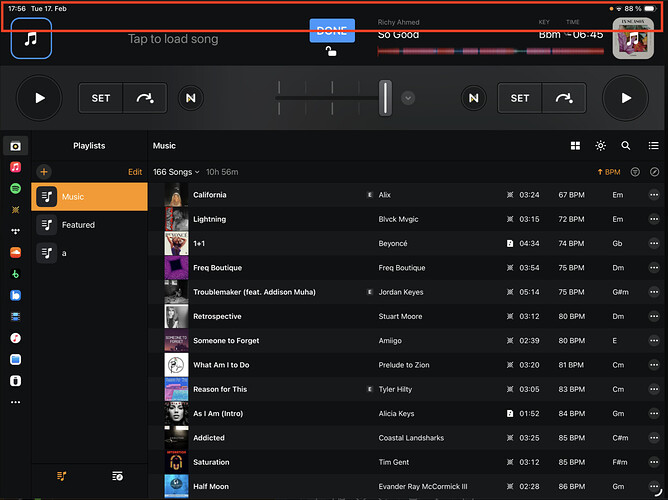Open the SoundCloud source in the sidebar
This screenshot has width=668, height=500.
coord(15,252)
